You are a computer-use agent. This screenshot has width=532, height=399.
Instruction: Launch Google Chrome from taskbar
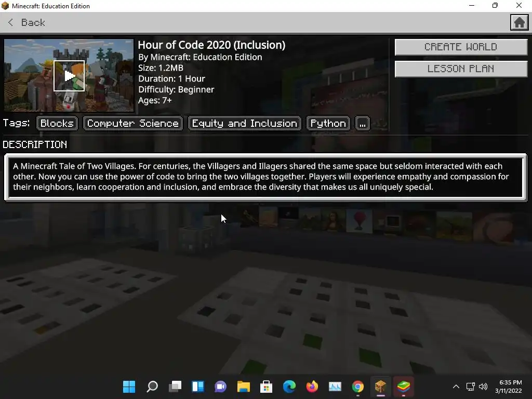[357, 387]
